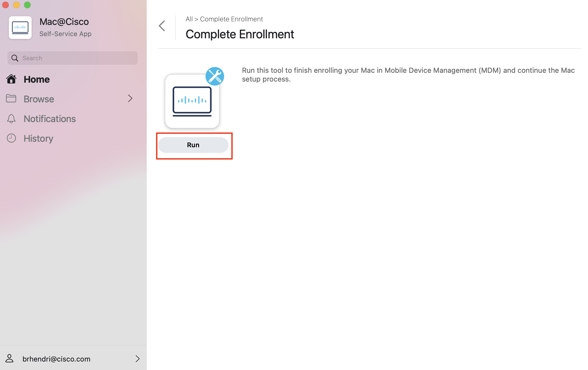Image resolution: width=588 pixels, height=370 pixels.
Task: Open the Home sidebar item
Action: (x=37, y=79)
